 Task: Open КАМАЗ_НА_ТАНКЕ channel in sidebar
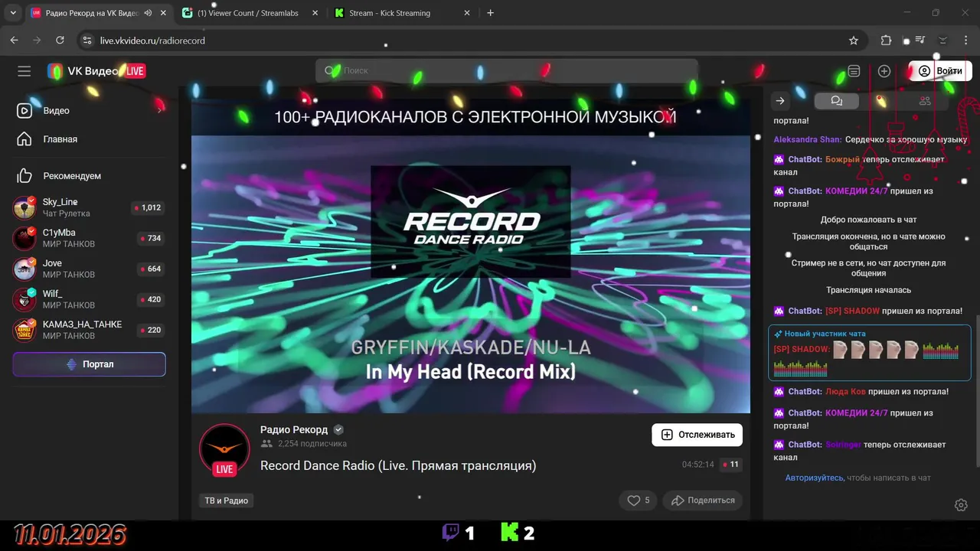[89, 330]
